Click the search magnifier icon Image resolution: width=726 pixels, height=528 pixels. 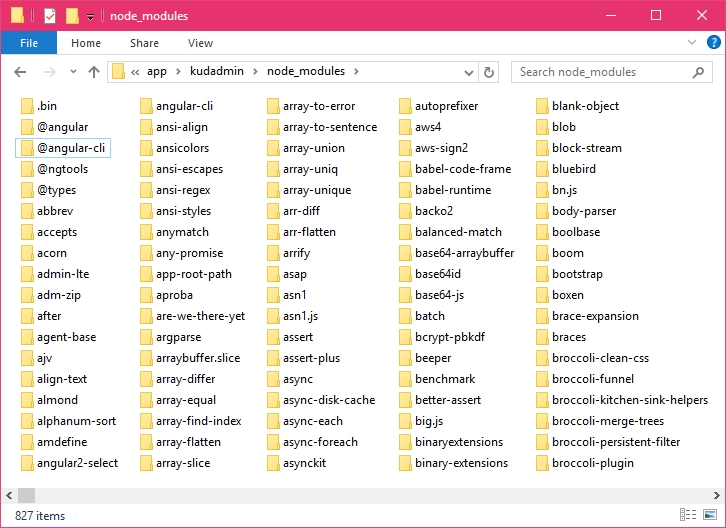698,72
